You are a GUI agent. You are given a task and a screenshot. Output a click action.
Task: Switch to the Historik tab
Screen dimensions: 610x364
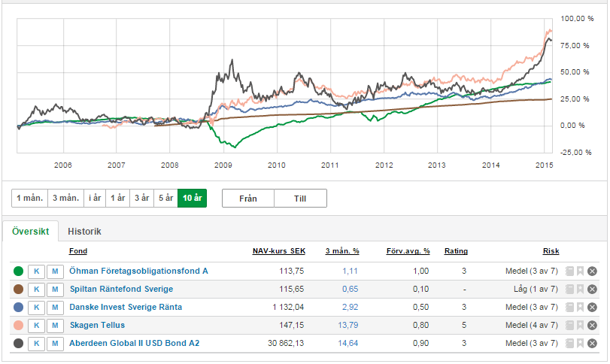(x=84, y=232)
